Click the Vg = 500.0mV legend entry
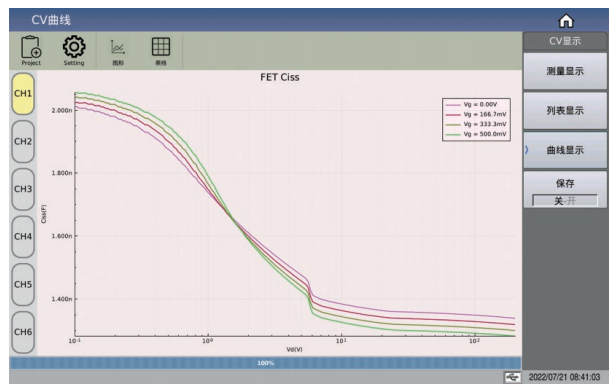 click(x=477, y=134)
